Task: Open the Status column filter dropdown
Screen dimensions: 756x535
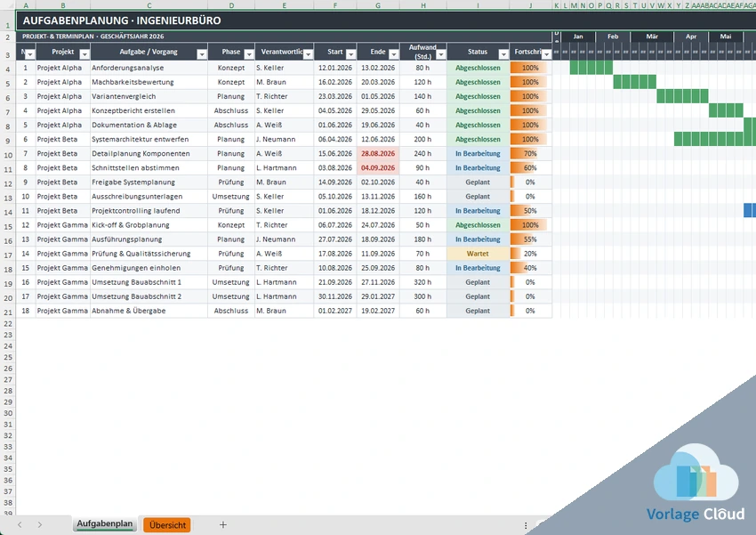Action: pyautogui.click(x=503, y=54)
